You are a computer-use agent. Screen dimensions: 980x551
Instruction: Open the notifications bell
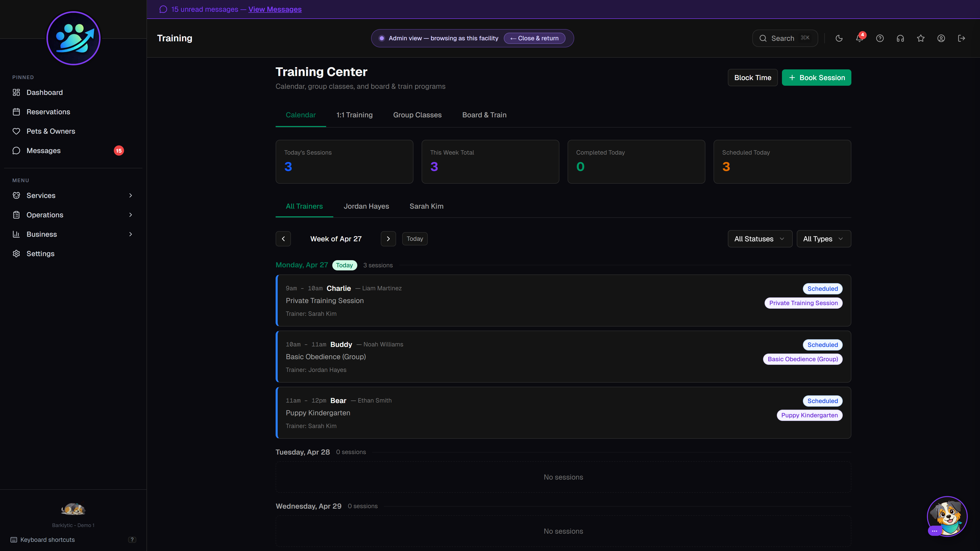pos(859,39)
